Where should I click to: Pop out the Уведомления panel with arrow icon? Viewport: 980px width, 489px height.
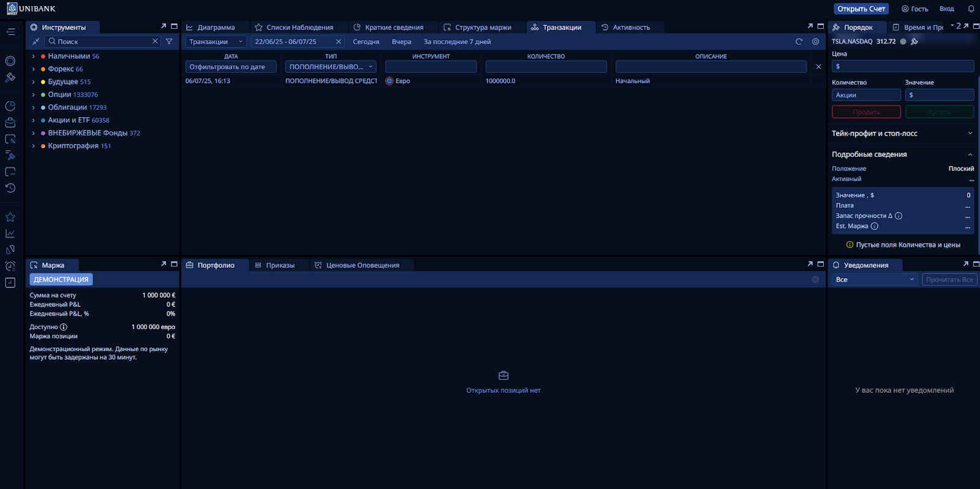pyautogui.click(x=966, y=264)
